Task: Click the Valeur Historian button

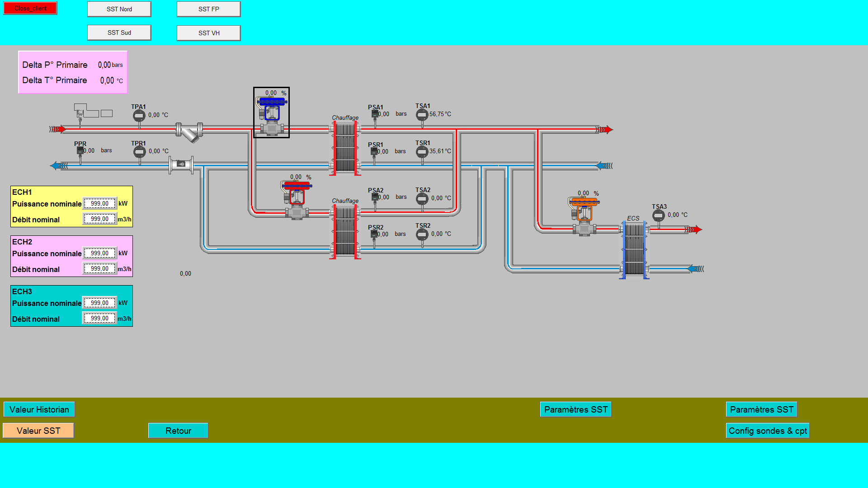Action: [x=39, y=409]
